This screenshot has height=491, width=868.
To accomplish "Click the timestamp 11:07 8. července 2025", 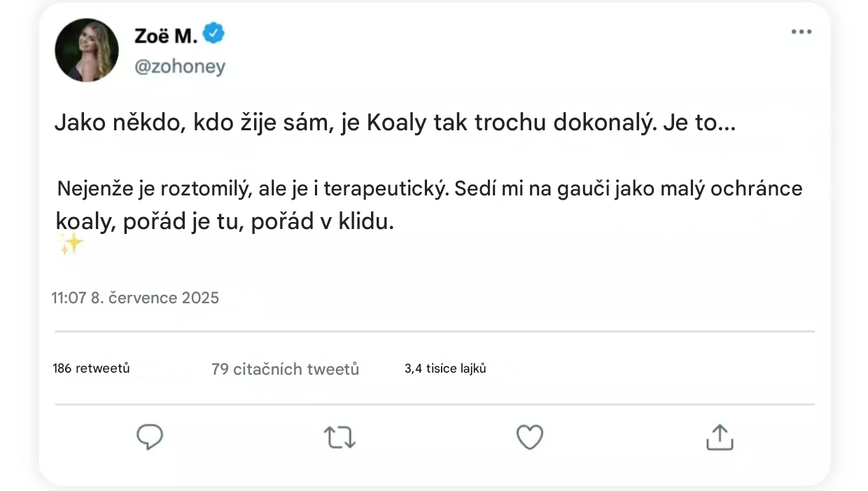I will click(x=135, y=298).
